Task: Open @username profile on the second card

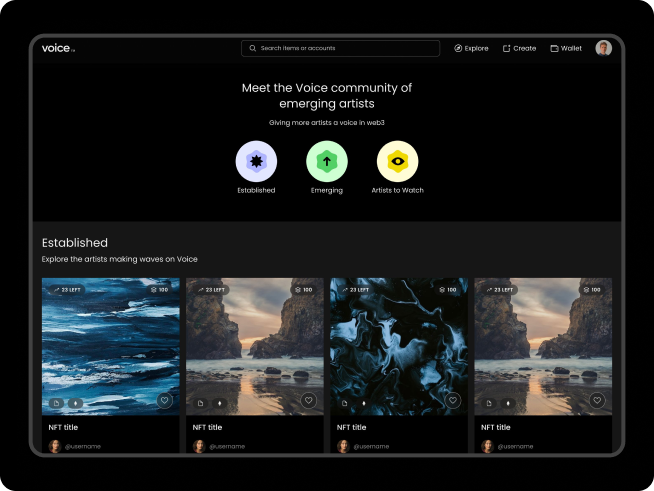Action: click(x=225, y=446)
